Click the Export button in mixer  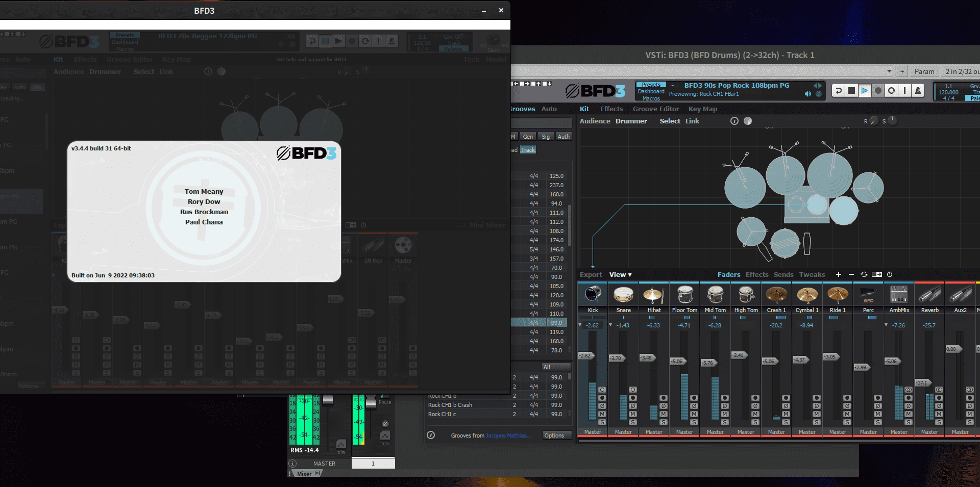[591, 274]
